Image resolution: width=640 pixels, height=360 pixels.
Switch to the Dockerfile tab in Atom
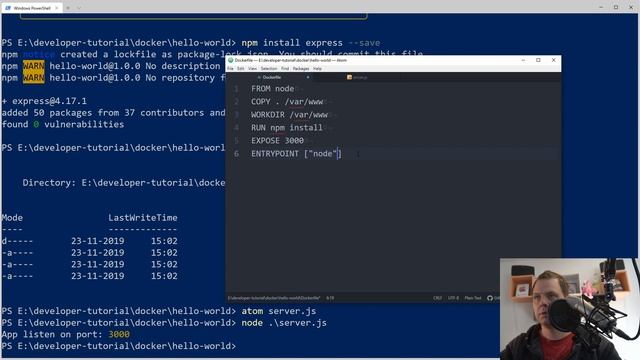[x=270, y=77]
